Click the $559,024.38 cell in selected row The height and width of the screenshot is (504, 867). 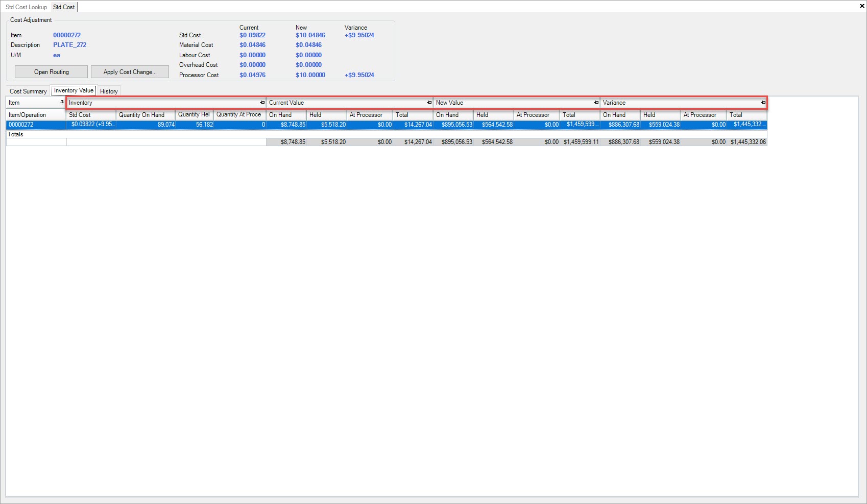point(661,125)
